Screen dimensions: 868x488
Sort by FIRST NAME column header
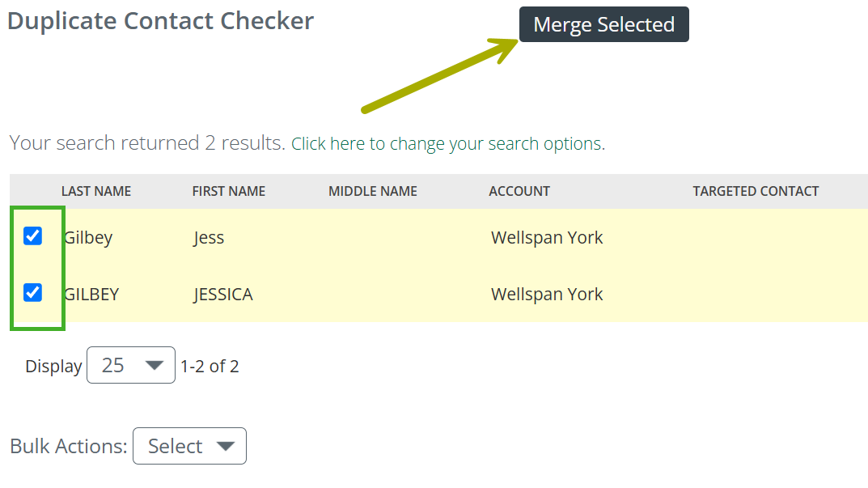tap(229, 191)
